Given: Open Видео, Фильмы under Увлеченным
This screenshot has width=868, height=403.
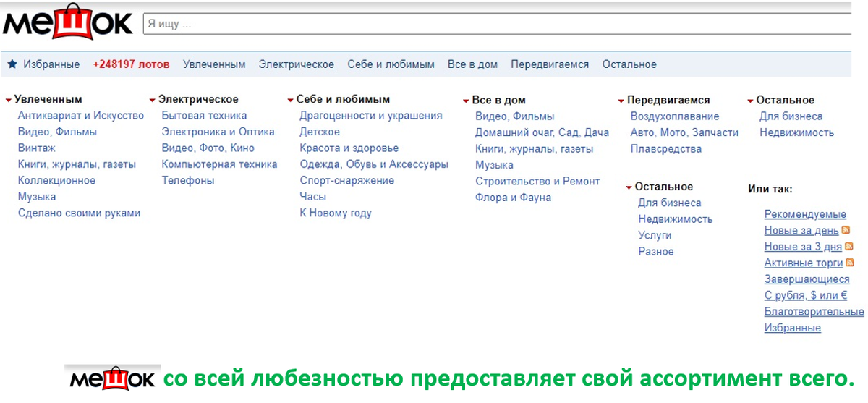Looking at the screenshot, I should (57, 132).
